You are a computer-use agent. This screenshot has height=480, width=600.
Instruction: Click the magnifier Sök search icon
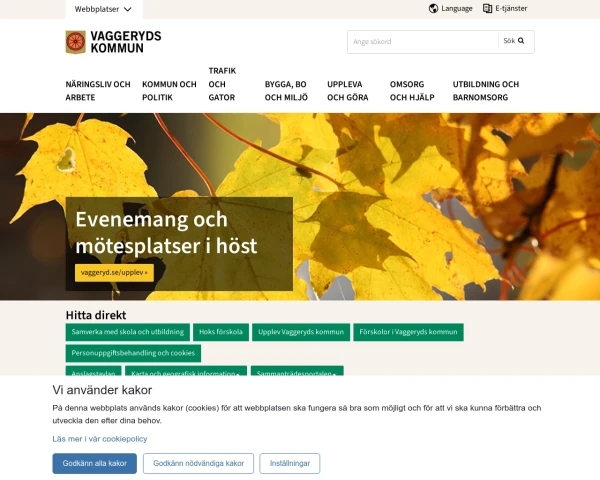coord(521,41)
